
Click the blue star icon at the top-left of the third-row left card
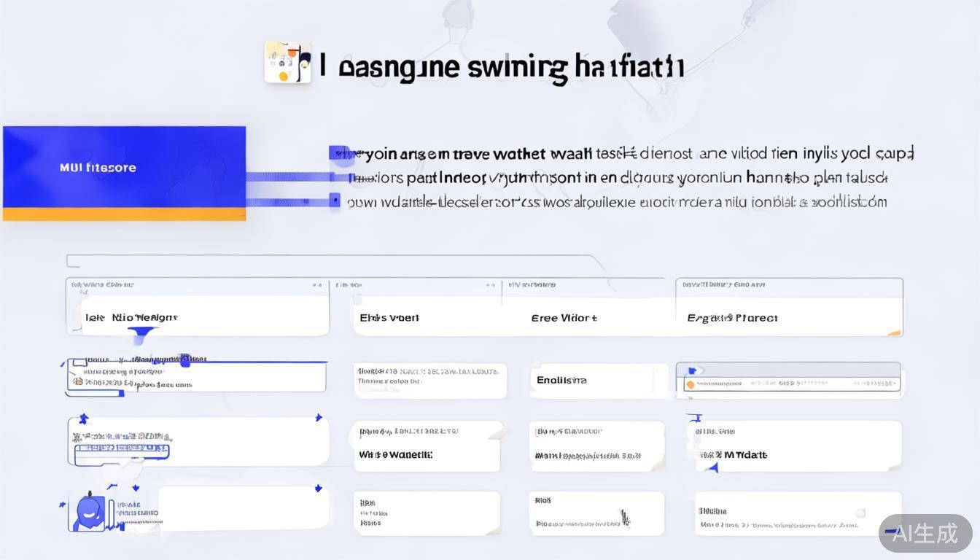[83, 419]
